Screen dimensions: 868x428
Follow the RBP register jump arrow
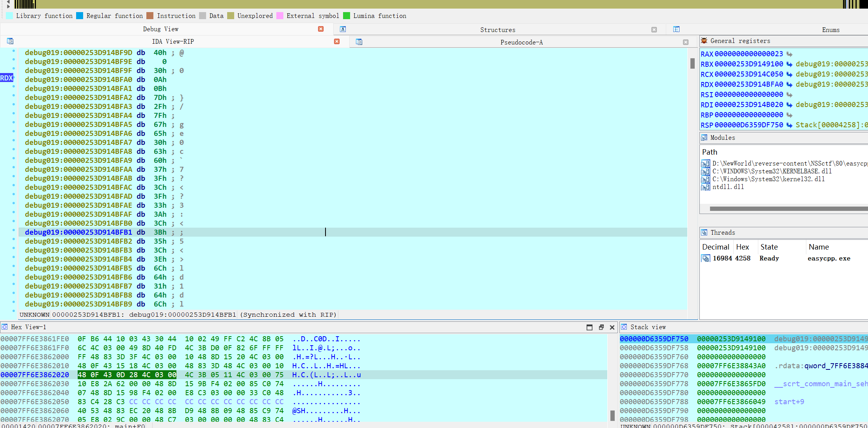(789, 115)
